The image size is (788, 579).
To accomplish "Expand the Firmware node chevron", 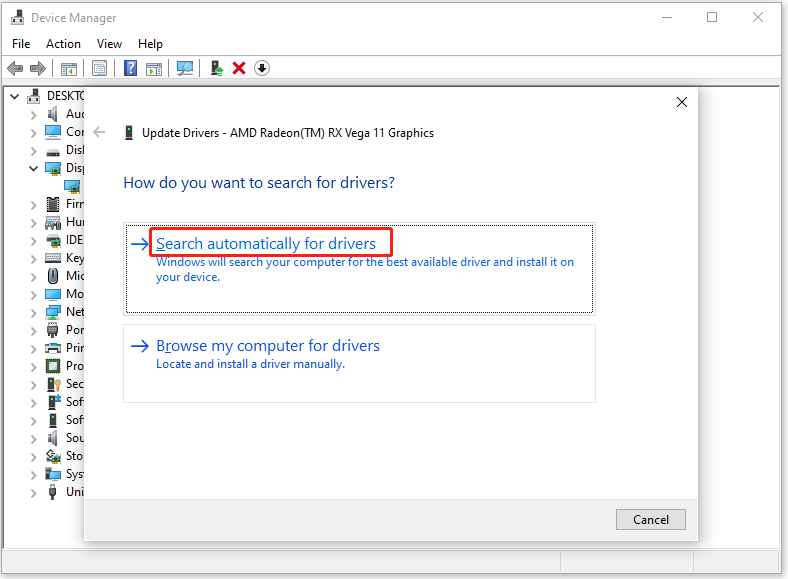I will [33, 205].
